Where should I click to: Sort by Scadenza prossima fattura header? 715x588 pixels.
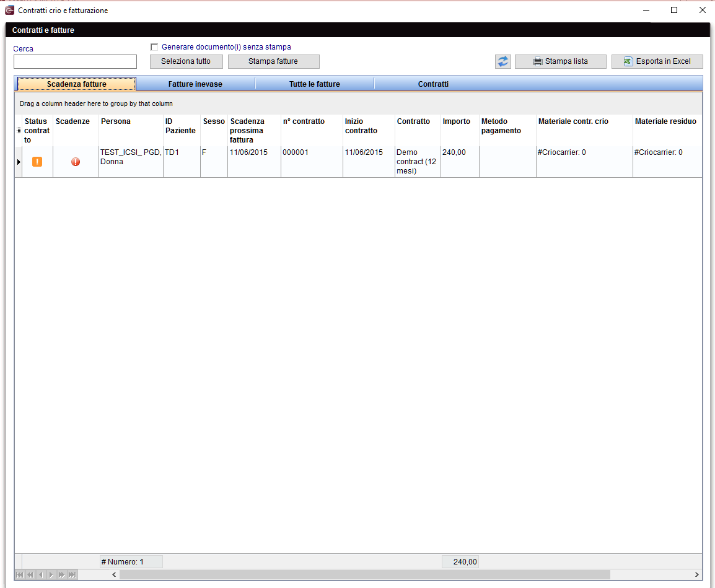click(x=255, y=131)
